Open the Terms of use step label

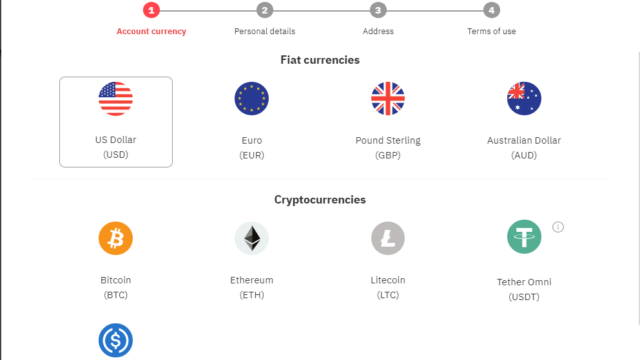pyautogui.click(x=491, y=31)
